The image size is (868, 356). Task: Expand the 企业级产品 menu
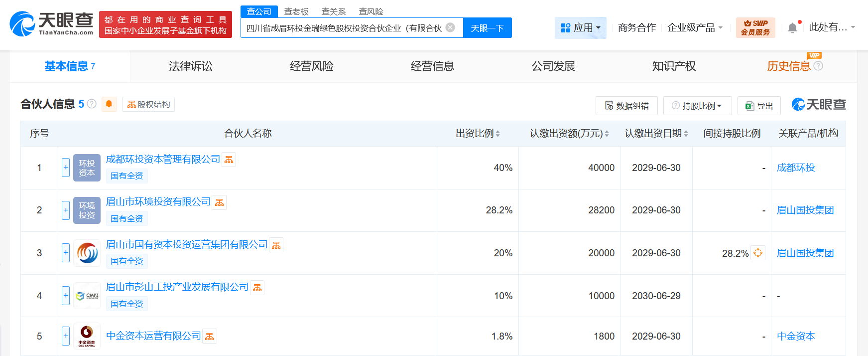click(695, 28)
